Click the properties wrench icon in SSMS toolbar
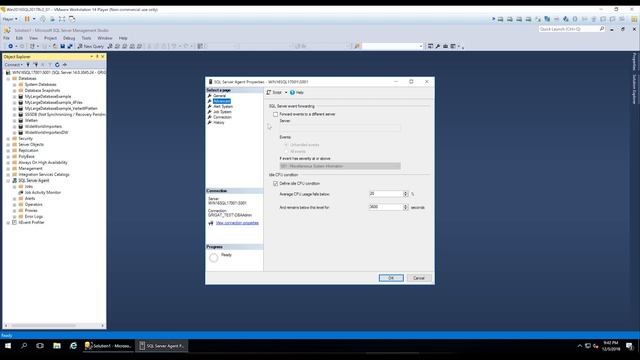 (438, 46)
